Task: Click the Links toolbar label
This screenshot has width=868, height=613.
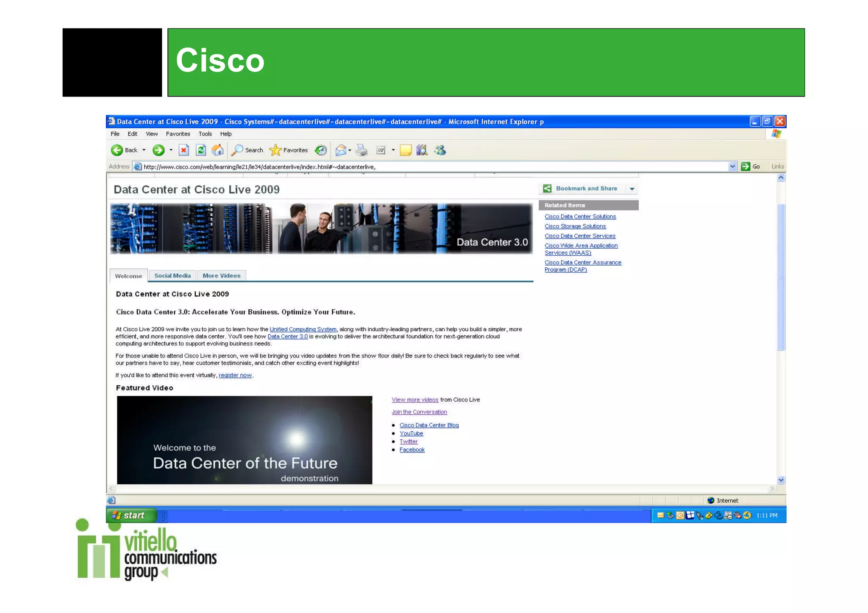Action: [777, 166]
